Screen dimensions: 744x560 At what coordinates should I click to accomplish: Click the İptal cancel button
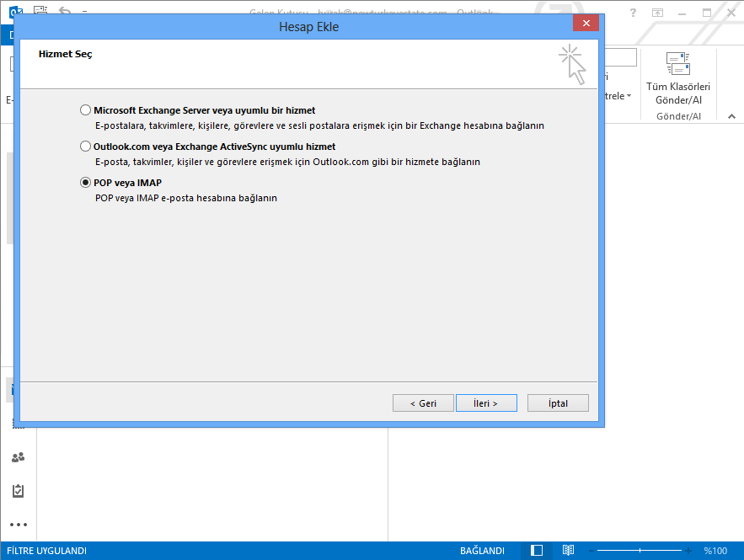click(x=558, y=403)
